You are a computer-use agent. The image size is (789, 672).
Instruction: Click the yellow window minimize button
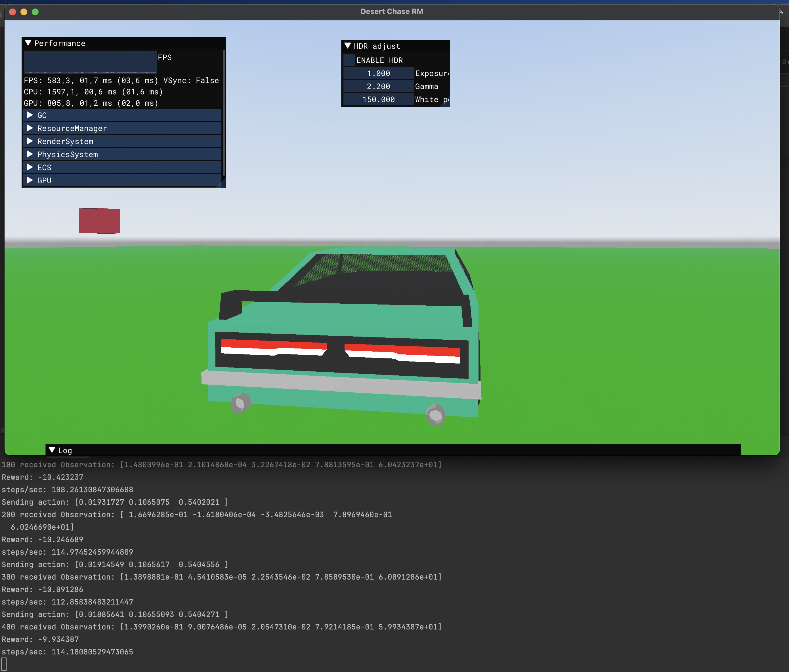24,12
